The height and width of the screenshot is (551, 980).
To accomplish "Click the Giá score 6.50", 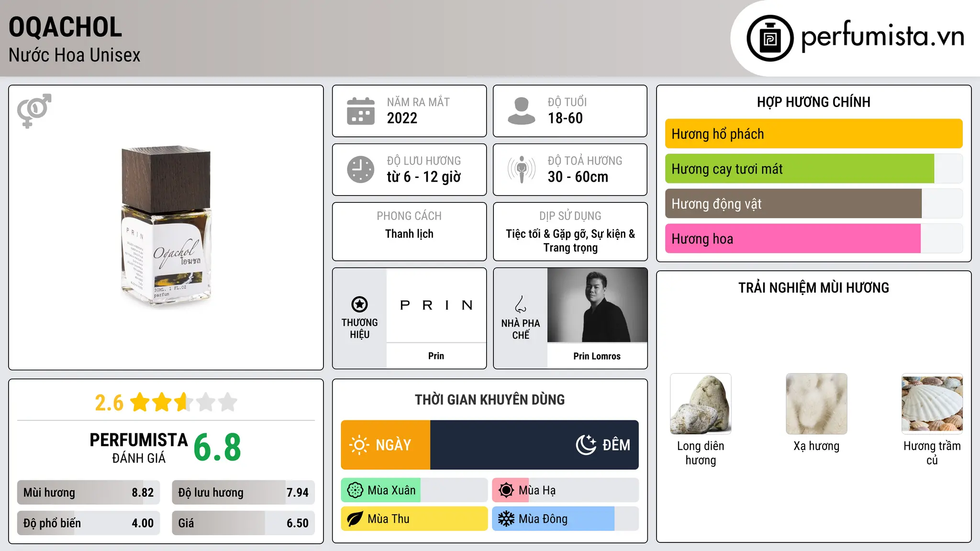I will (x=298, y=523).
